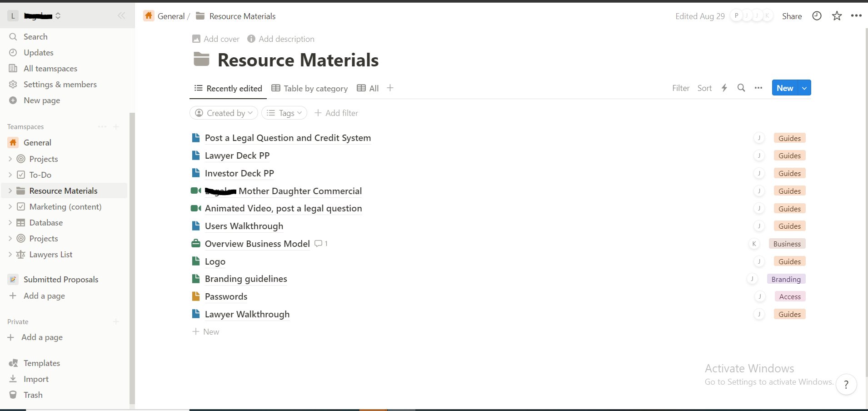
Task: Add a new database view with plus icon
Action: [390, 88]
